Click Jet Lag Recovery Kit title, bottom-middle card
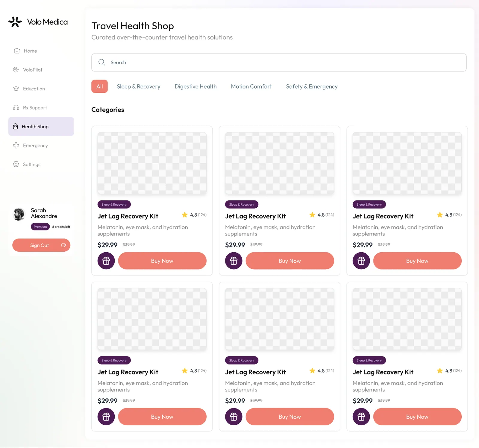 coord(255,372)
